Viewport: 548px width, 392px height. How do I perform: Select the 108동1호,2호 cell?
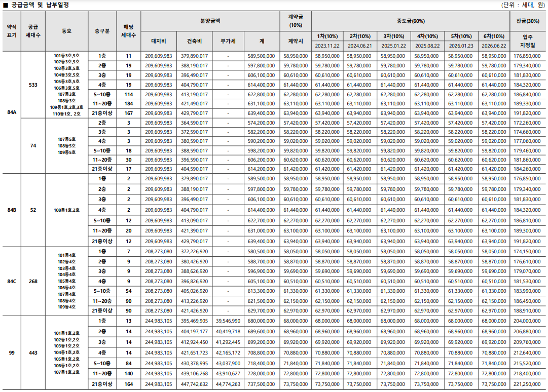point(66,210)
